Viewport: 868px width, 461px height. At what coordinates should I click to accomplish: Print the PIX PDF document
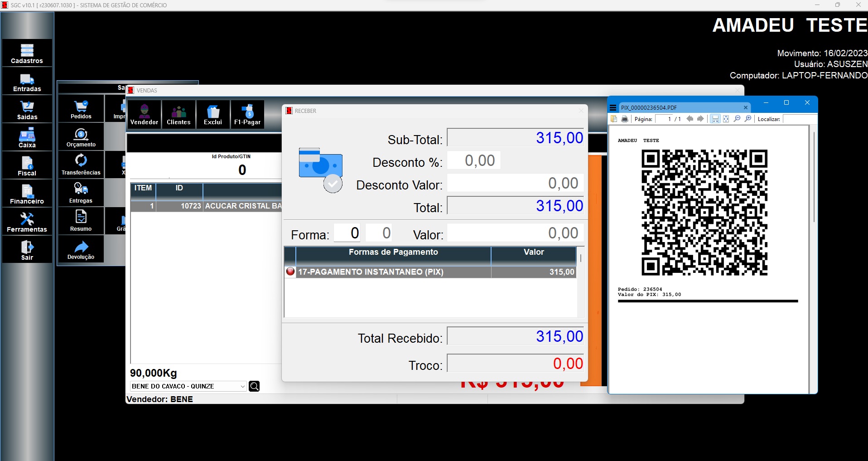[625, 119]
